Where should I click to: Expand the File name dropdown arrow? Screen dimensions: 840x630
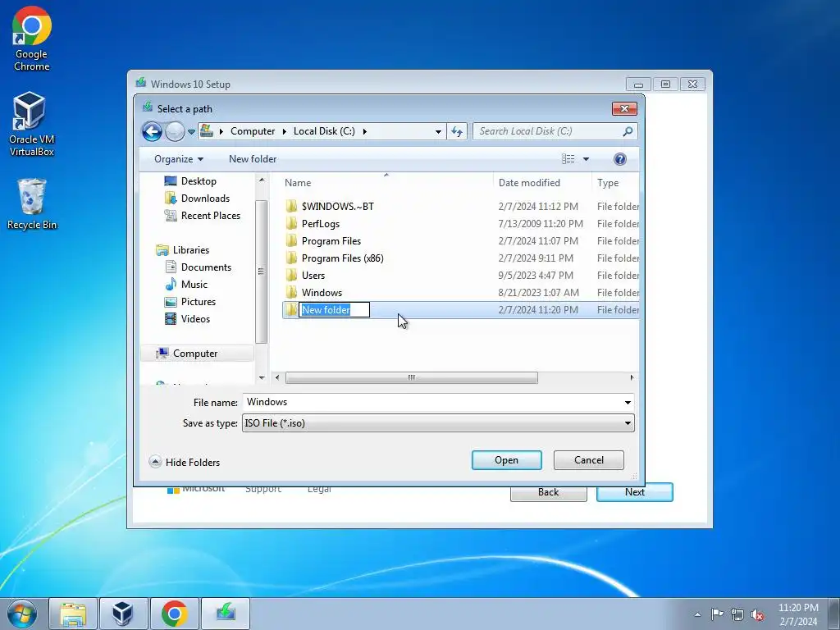pos(628,402)
